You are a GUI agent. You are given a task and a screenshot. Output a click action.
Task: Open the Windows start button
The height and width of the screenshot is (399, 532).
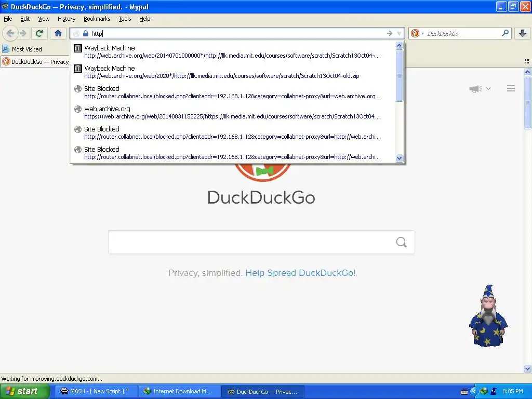(x=25, y=392)
